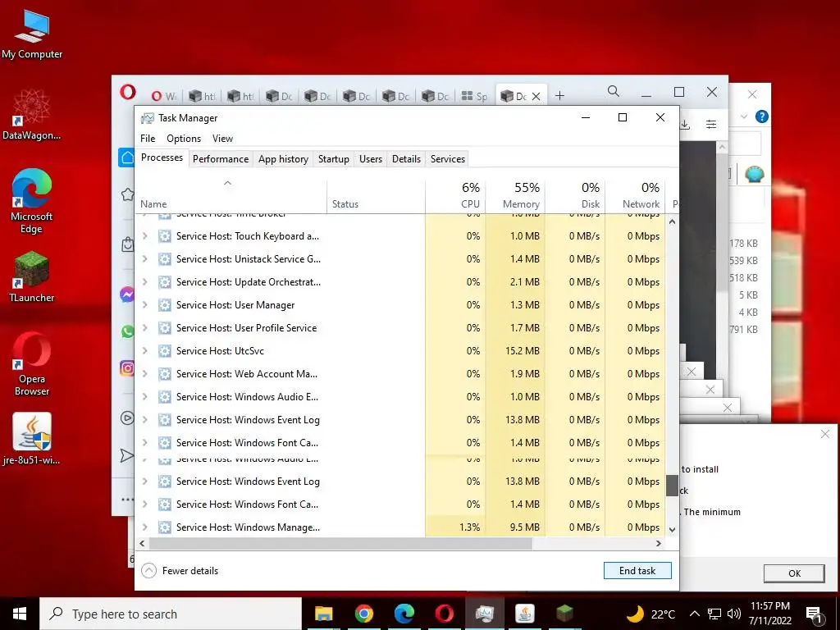Expand Service Host: Touch Keyboard row
The image size is (840, 630).
(x=144, y=235)
